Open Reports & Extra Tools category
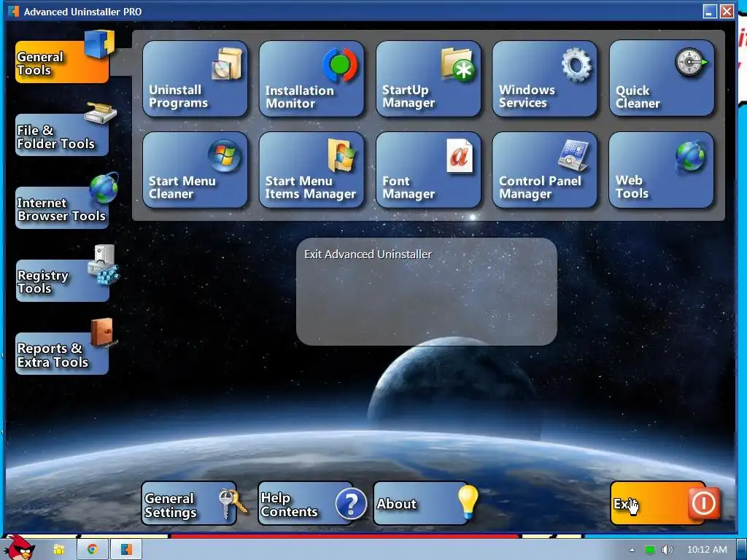Viewport: 747px width, 560px height. 62,354
